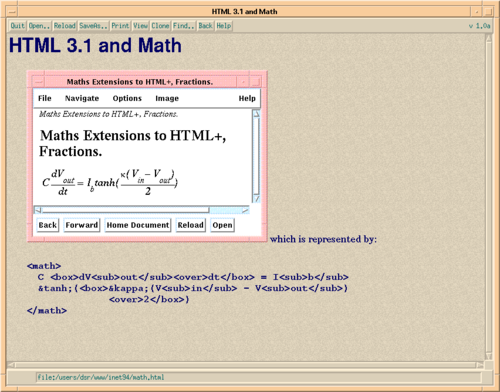Click the rendered tanh equation
This screenshot has width=500, height=392.
tap(110, 182)
